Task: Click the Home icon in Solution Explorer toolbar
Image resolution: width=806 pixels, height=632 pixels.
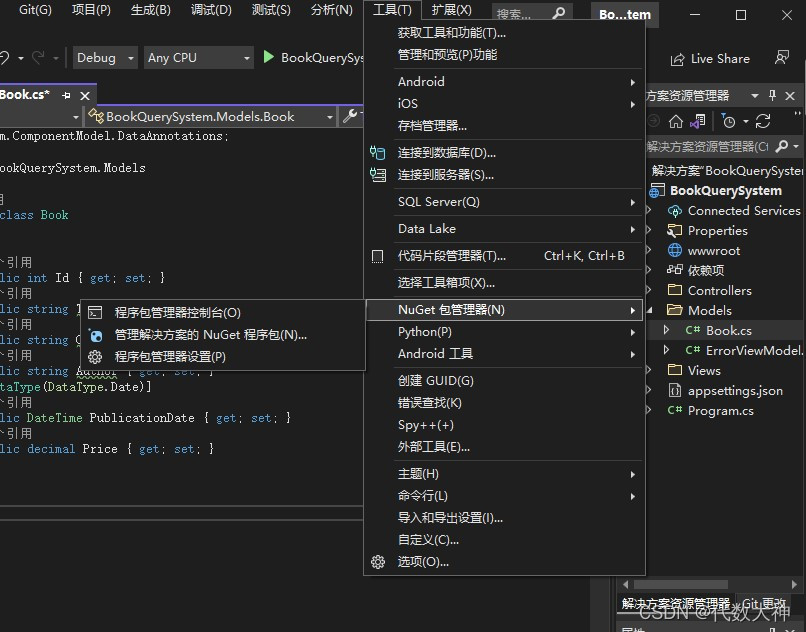Action: pyautogui.click(x=675, y=122)
